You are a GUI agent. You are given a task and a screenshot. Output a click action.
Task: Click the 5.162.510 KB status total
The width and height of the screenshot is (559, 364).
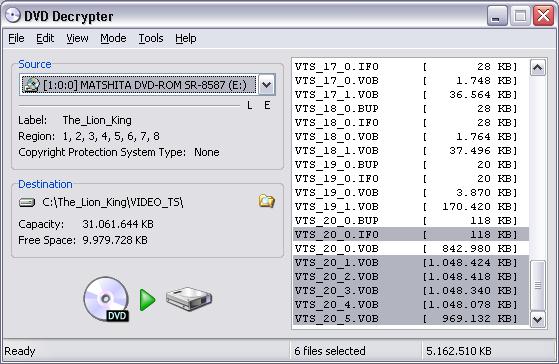click(458, 351)
